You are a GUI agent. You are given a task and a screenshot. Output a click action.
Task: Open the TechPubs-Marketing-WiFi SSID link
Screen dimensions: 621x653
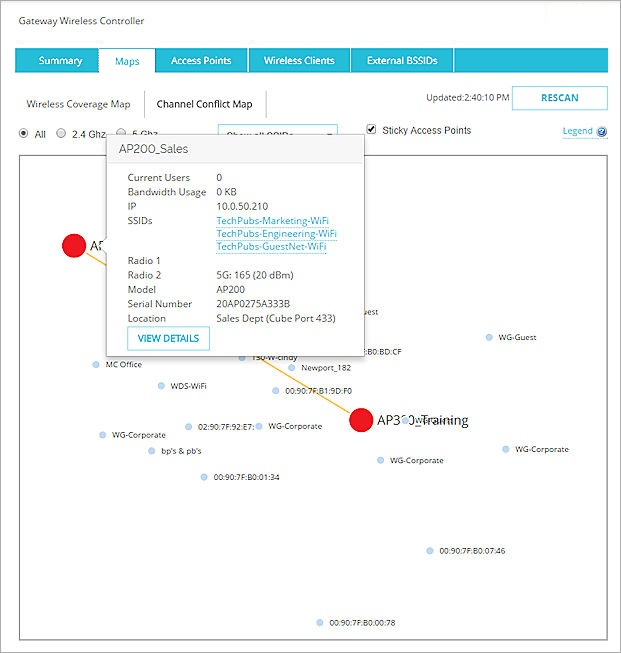272,221
